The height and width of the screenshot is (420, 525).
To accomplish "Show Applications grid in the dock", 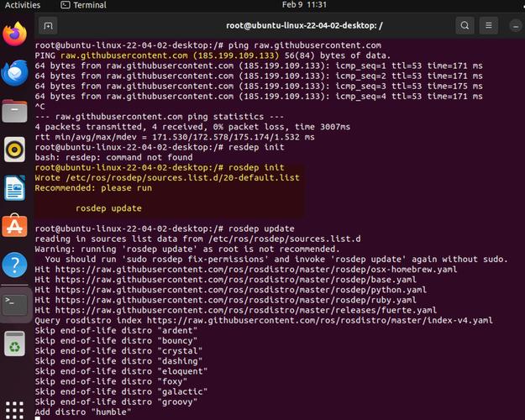I will coord(15,410).
